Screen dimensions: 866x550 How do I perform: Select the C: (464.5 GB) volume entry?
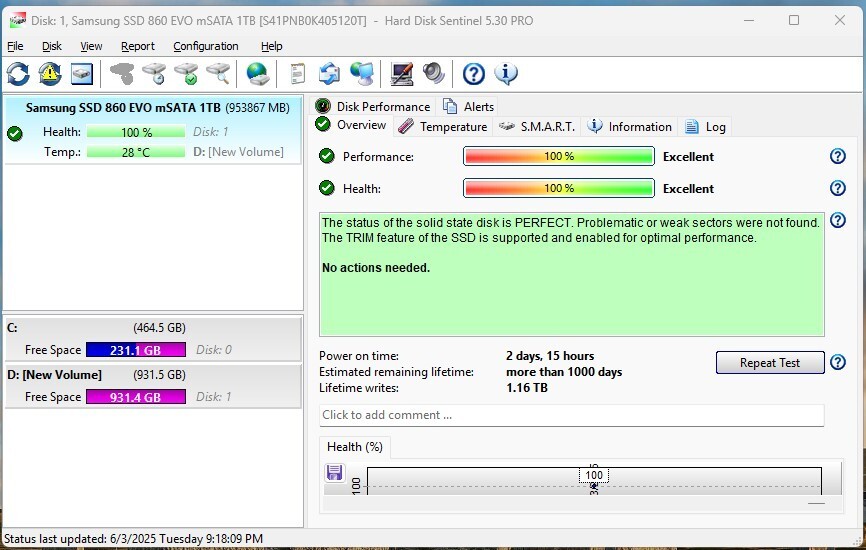coord(153,339)
